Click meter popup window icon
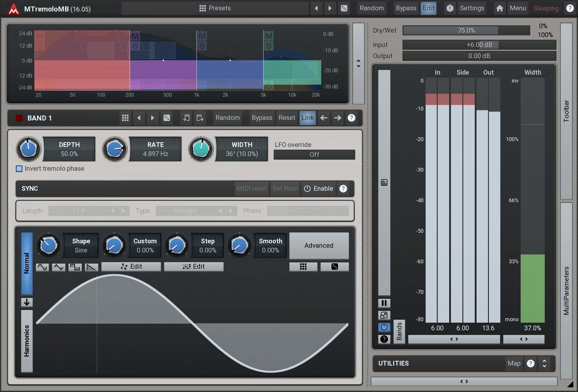Image resolution: width=578 pixels, height=392 pixels. click(384, 315)
